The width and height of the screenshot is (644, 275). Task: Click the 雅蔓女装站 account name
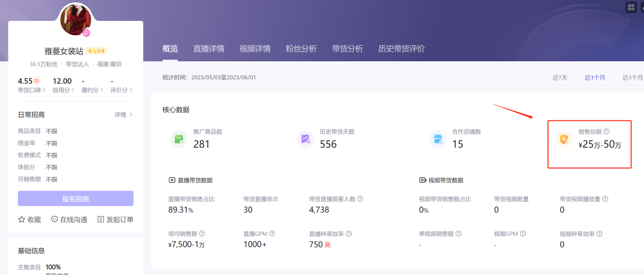point(64,51)
